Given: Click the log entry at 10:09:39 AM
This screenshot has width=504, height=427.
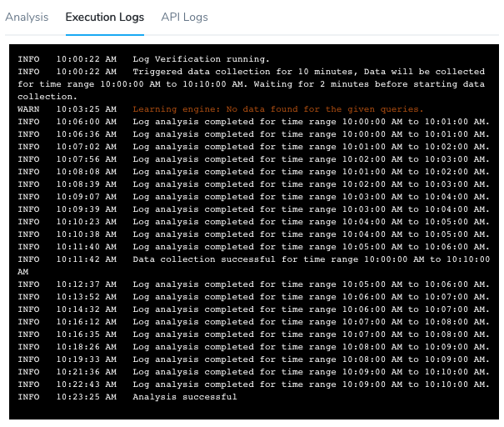Looking at the screenshot, I should coord(253,209).
